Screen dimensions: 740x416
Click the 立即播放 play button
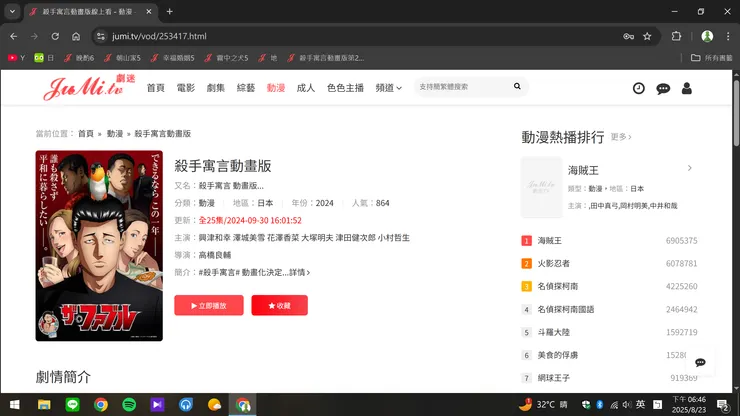(x=209, y=306)
